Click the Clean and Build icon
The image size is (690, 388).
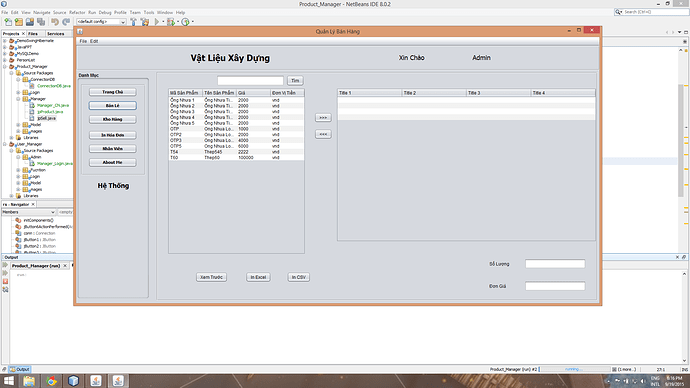pos(144,22)
